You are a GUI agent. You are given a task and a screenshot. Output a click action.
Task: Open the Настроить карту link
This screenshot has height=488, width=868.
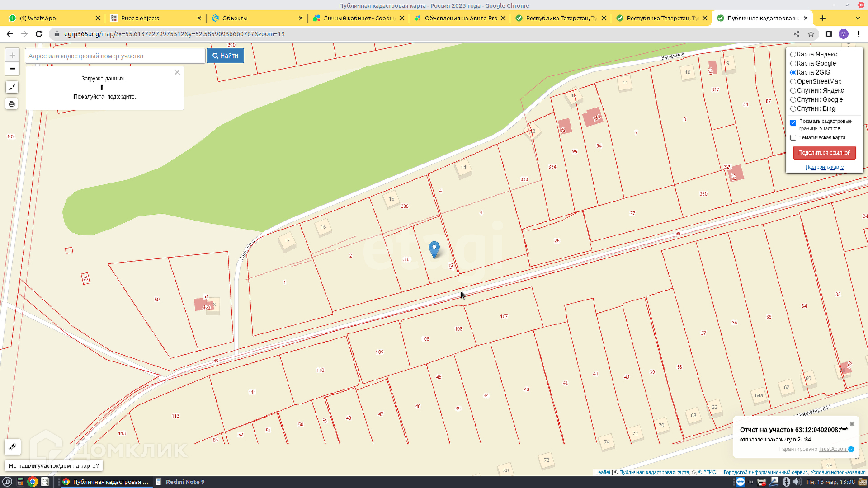tap(824, 167)
